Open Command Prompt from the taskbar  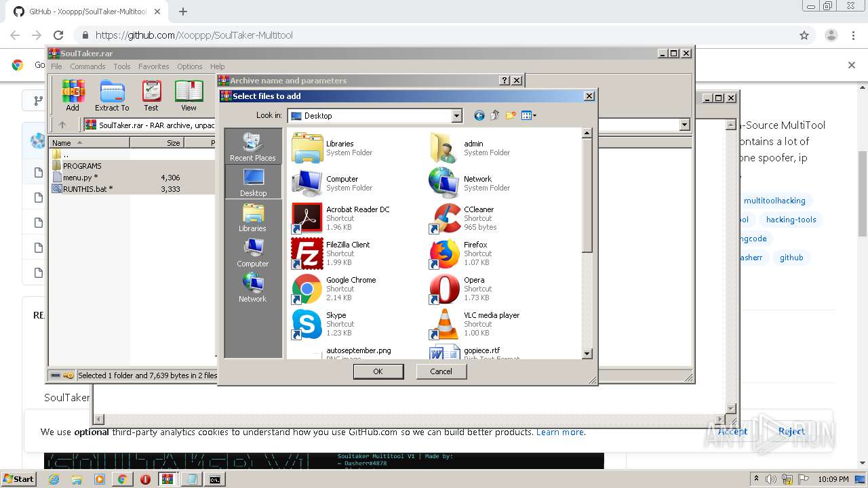click(x=214, y=479)
